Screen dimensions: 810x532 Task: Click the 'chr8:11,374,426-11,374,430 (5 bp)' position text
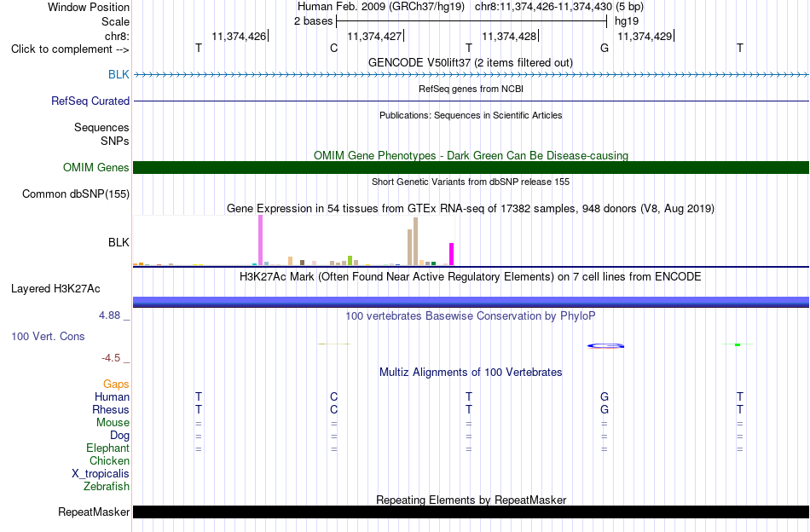point(559,7)
